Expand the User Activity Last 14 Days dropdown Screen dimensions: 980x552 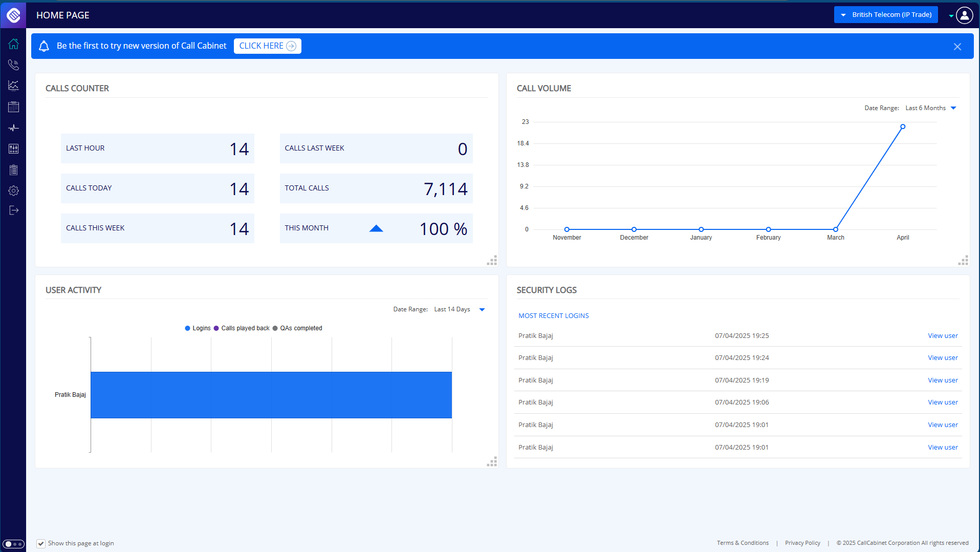(x=460, y=309)
